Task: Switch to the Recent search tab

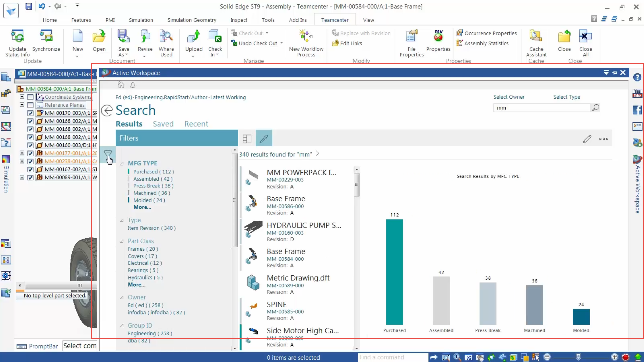Action: click(196, 124)
